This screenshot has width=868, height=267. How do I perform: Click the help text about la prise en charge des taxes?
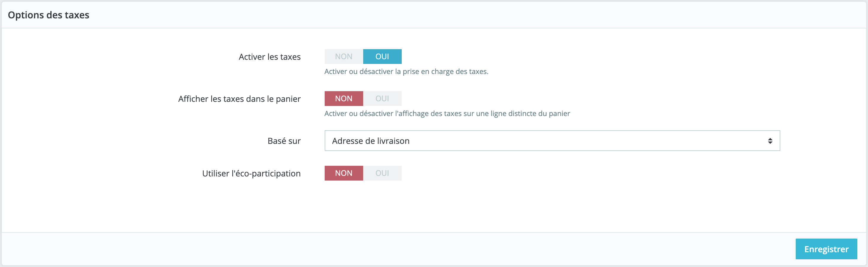point(406,72)
